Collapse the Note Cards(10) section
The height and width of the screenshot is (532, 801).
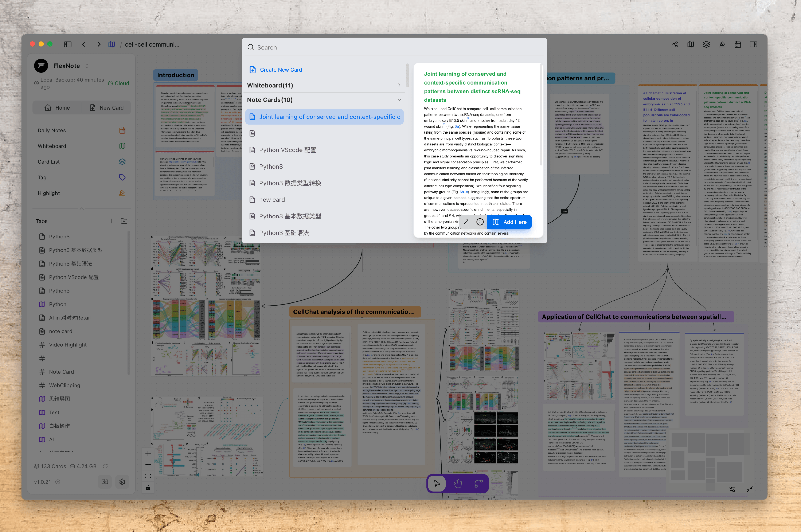399,99
